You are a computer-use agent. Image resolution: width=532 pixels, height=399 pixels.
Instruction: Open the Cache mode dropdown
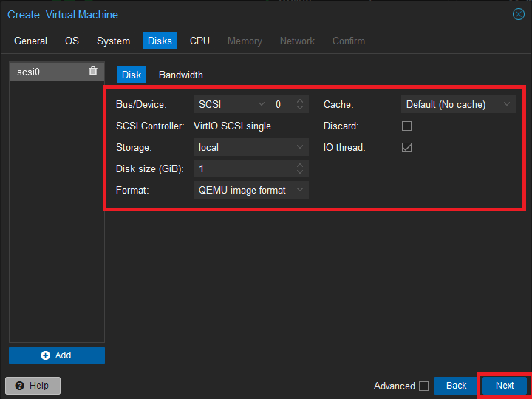tap(507, 104)
